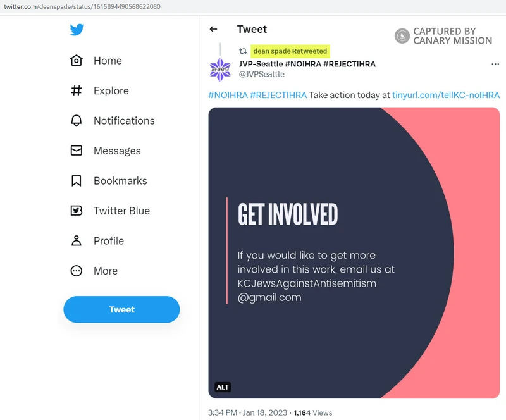Open the Messages envelope icon
This screenshot has height=420, width=506.
point(77,151)
